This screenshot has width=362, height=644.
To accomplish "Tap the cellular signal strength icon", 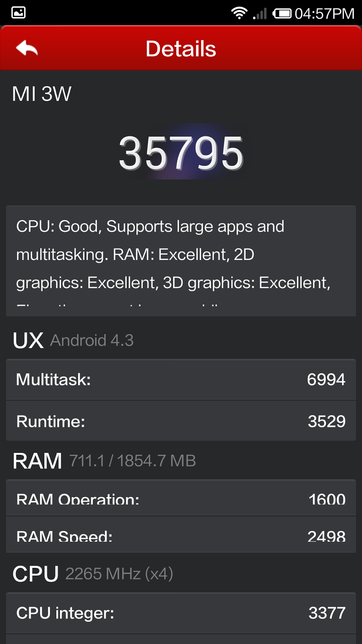I will click(x=260, y=14).
